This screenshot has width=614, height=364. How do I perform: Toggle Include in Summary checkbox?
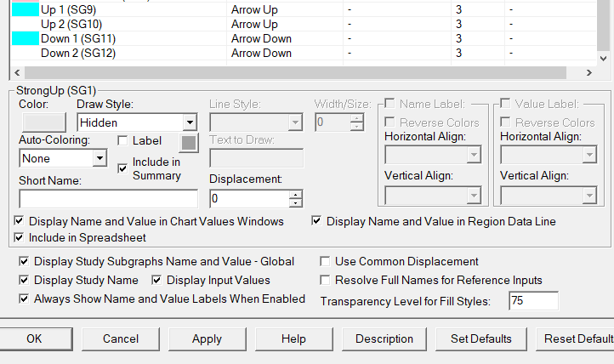[x=122, y=168]
